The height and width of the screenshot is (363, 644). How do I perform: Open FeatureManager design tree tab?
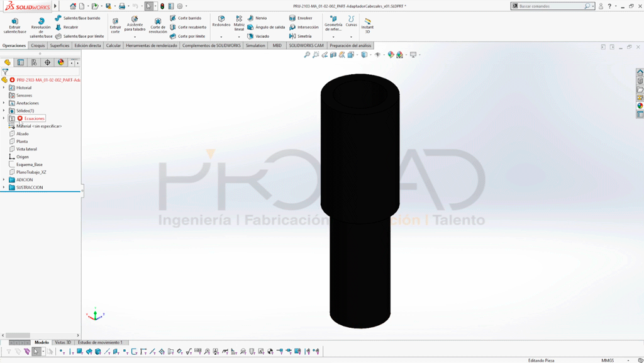point(7,62)
